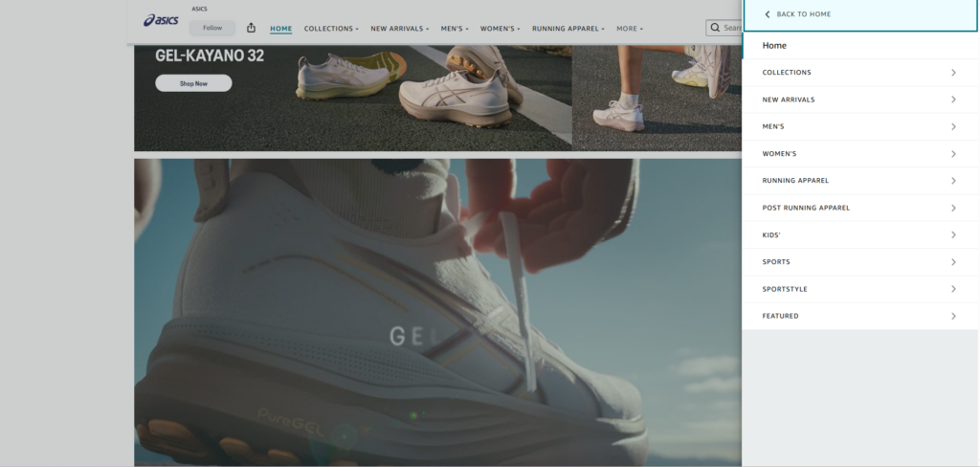The height and width of the screenshot is (467, 980).
Task: Click the runner's feet banner image
Action: click(657, 99)
